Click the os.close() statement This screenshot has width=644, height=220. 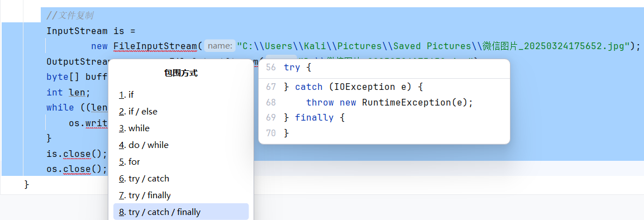(x=77, y=169)
